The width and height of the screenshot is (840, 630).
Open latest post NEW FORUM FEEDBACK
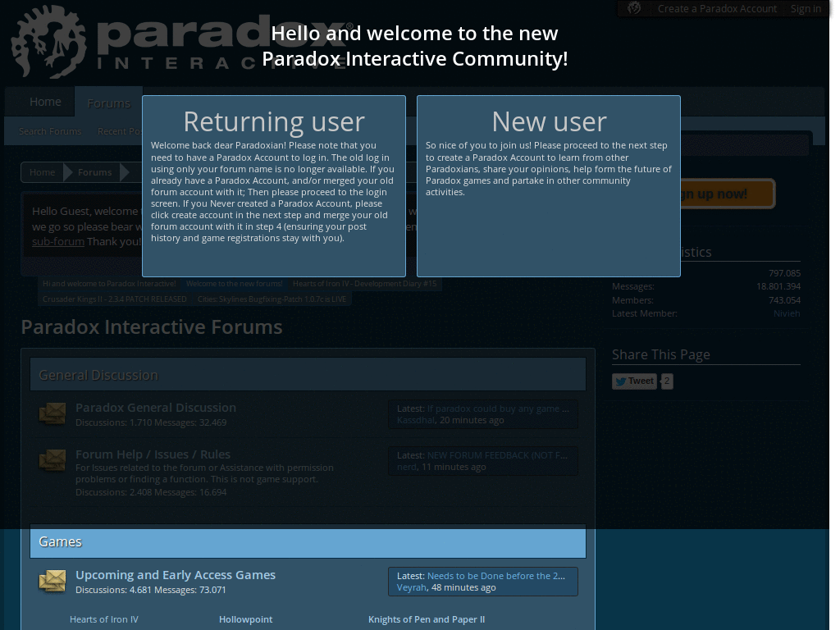pos(497,455)
